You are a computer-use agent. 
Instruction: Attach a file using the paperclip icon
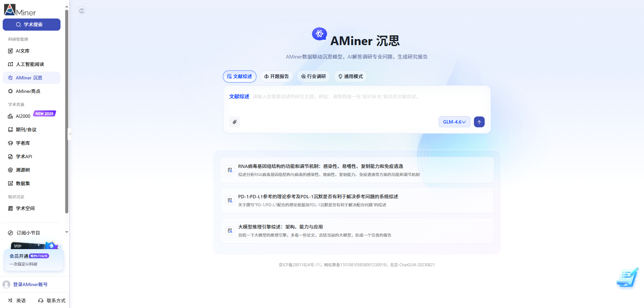coord(235,122)
